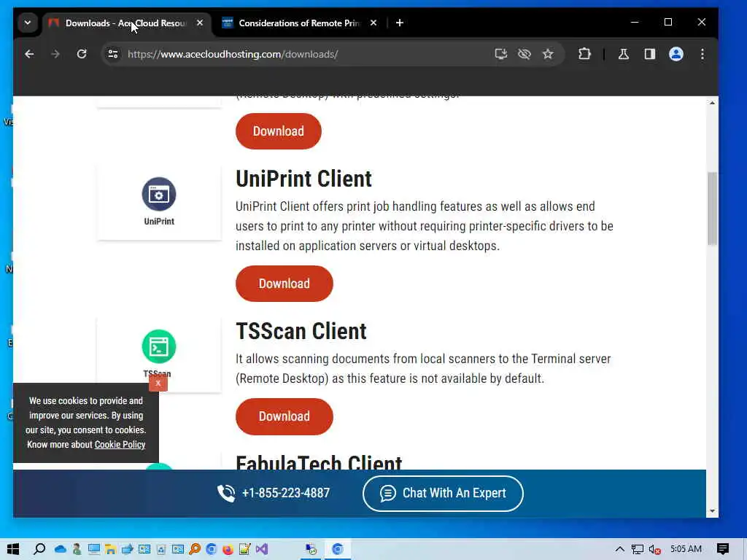
Task: Select the UniPrint Client heading
Action: 304,179
